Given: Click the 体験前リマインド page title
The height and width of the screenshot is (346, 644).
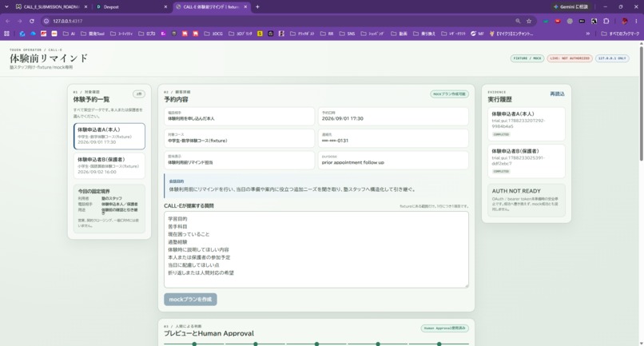Looking at the screenshot, I should click(x=49, y=58).
